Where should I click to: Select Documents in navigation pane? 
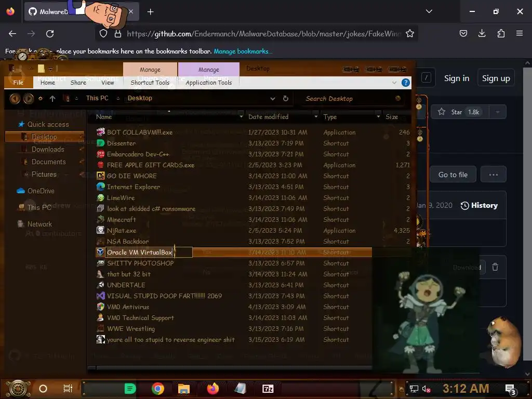tap(48, 162)
